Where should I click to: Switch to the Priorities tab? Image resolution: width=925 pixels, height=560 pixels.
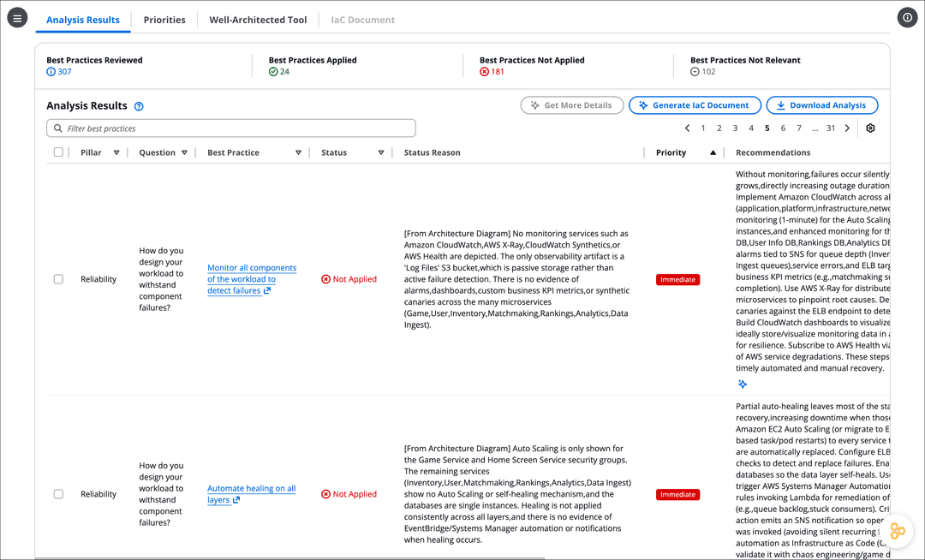(164, 20)
